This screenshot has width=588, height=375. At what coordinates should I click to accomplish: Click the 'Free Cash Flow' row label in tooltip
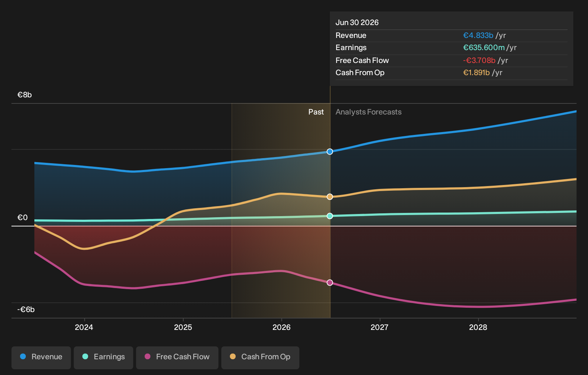[362, 60]
